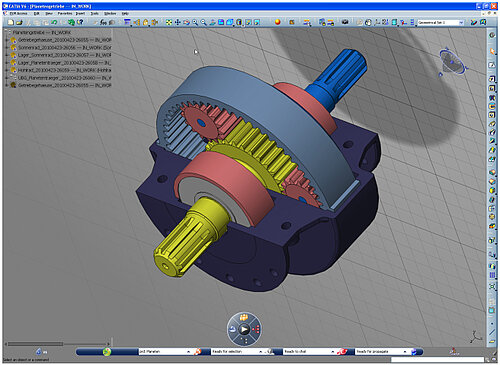500x365 pixels.
Task: Click the green Undo arrow icon
Action: (x=54, y=22)
